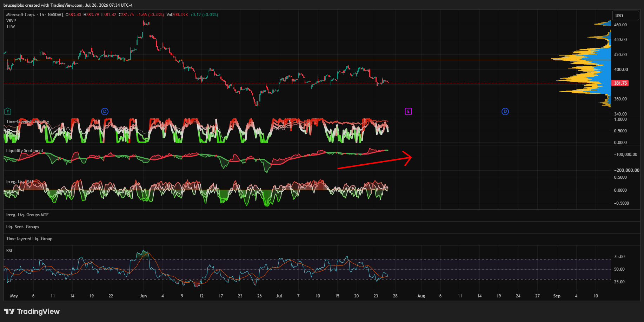This screenshot has height=322, width=644.
Task: Click the -200,000.00 scale label
Action: (626, 170)
